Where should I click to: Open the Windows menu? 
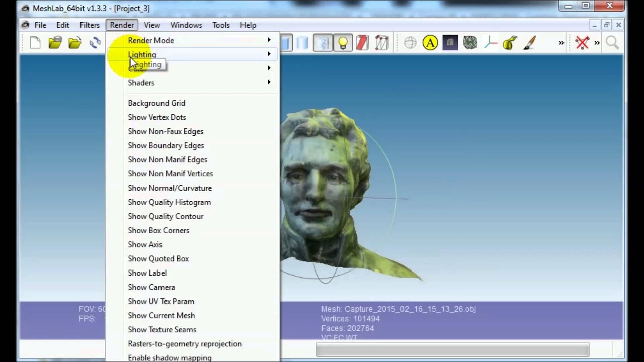coord(186,25)
